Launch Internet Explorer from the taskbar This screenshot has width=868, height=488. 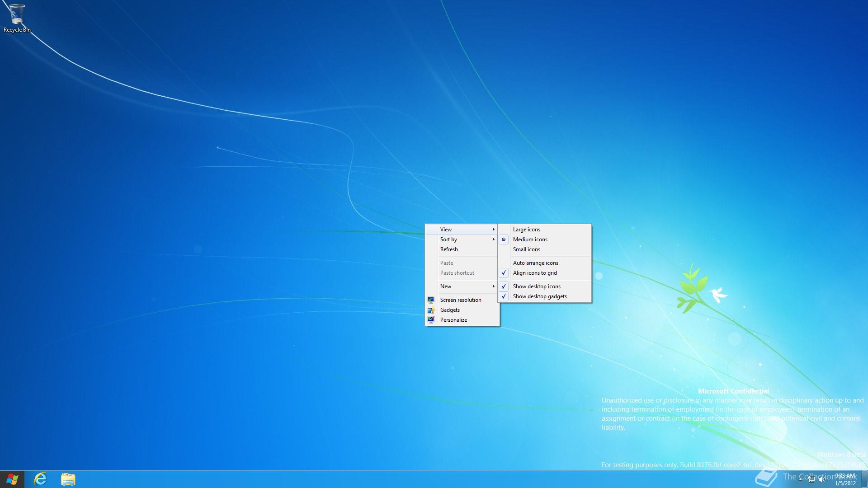[40, 479]
